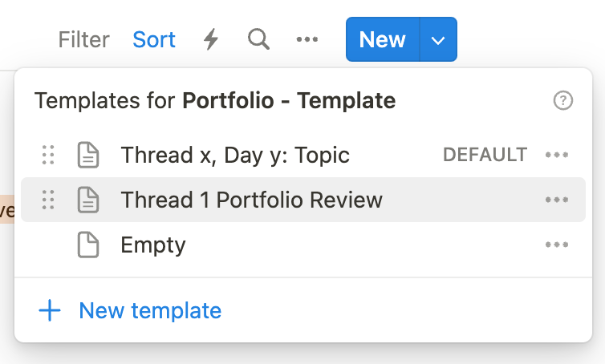605x364 pixels.
Task: Collapse the dropdown arrow beside New
Action: 438,39
